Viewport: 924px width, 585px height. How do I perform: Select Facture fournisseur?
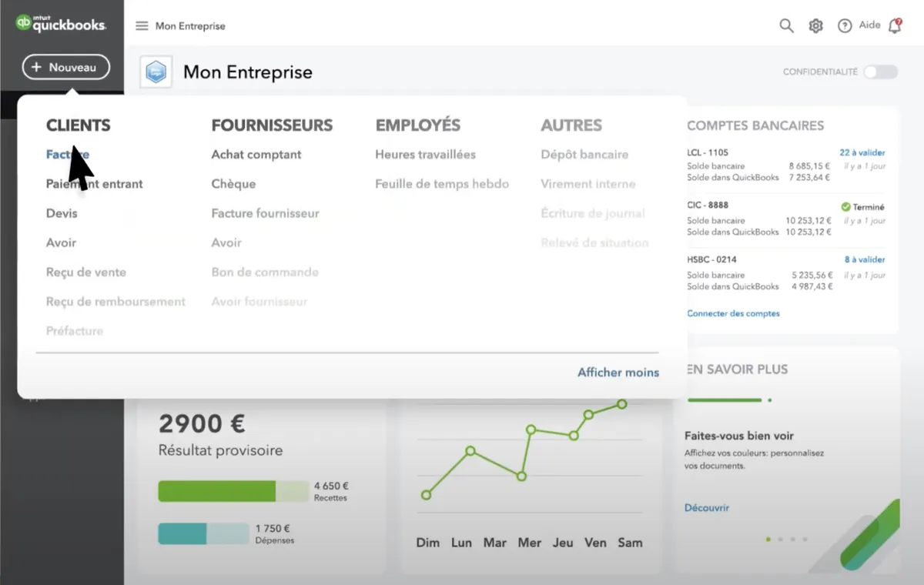[x=266, y=213]
